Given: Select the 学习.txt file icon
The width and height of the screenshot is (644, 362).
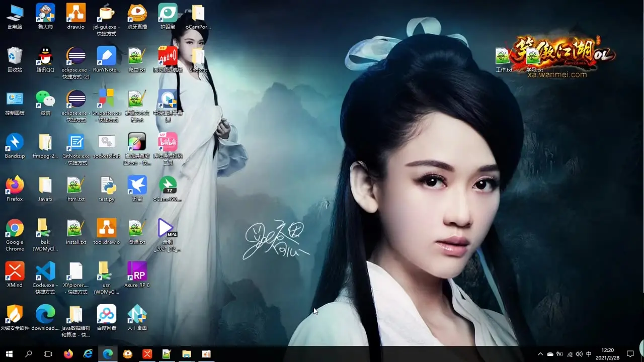Looking at the screenshot, I should click(534, 60).
